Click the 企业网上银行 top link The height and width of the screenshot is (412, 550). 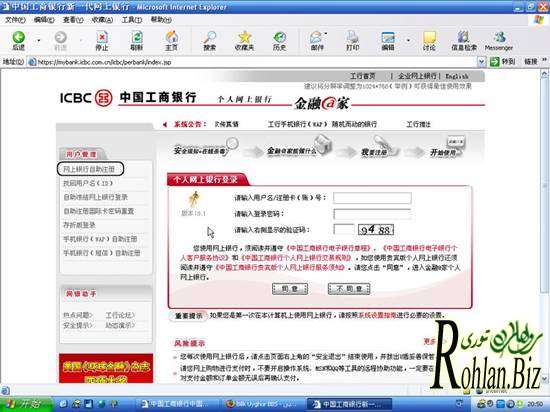[417, 76]
